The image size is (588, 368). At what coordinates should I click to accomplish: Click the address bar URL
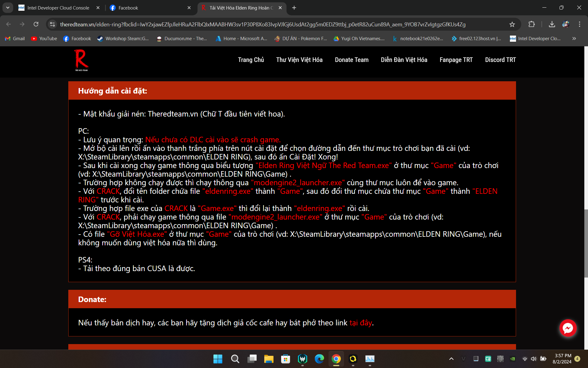(x=263, y=24)
